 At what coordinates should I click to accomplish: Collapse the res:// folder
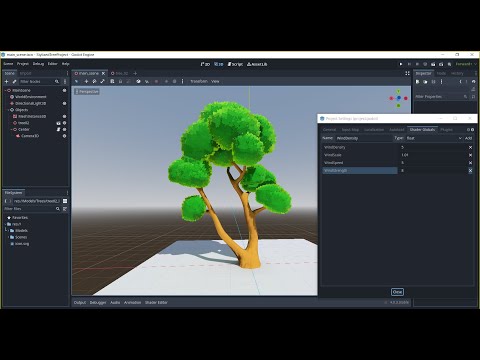tap(5, 224)
